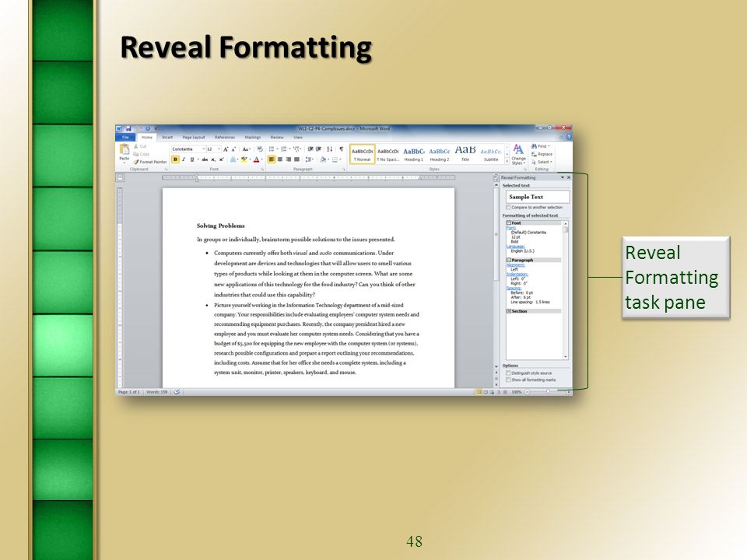Toggle Show/Hide paragraph marks icon

coord(341,149)
